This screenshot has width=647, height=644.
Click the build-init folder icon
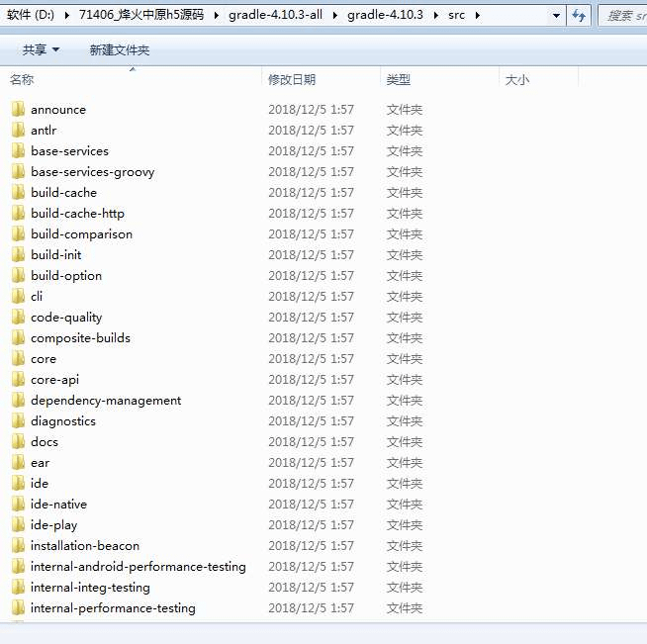(x=18, y=254)
